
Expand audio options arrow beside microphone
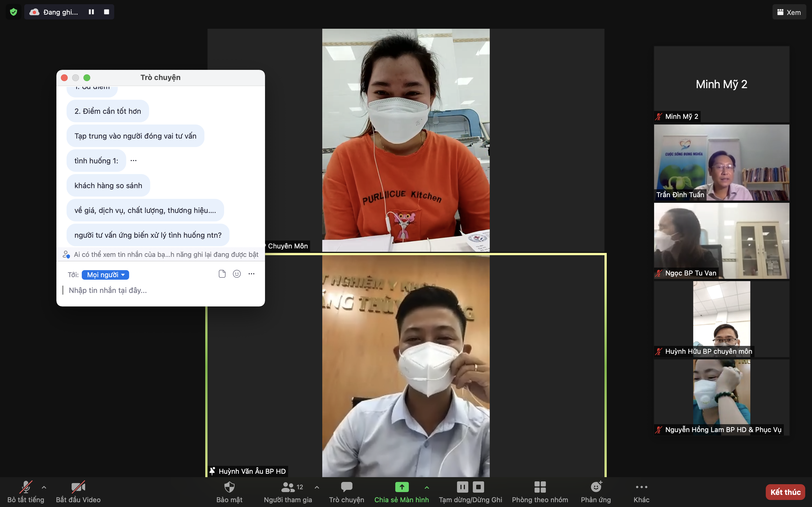coord(44,487)
